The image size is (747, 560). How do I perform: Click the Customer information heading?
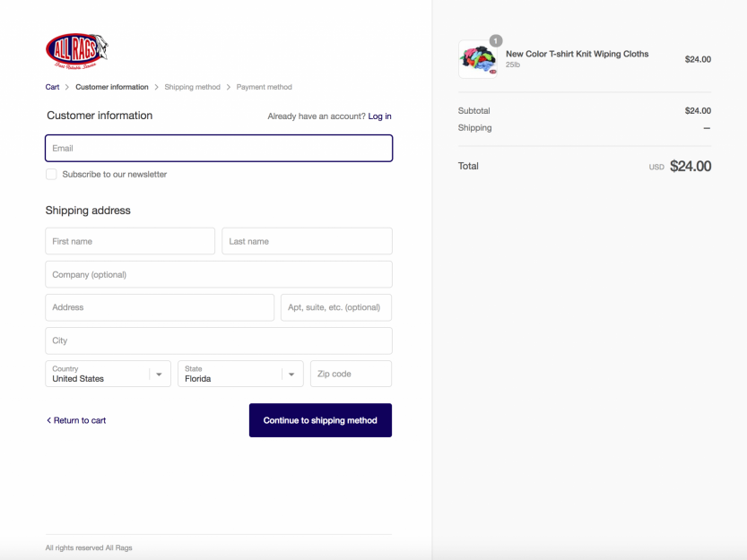pyautogui.click(x=100, y=116)
